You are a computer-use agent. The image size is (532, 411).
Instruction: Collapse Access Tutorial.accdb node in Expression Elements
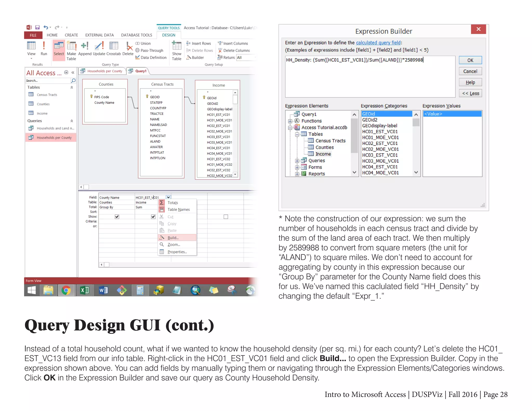pyautogui.click(x=290, y=128)
